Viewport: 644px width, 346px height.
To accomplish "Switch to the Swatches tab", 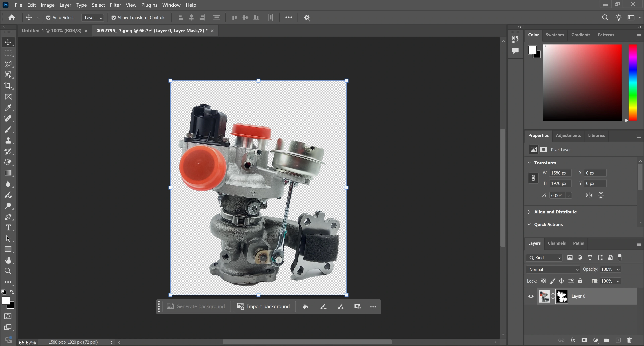I will [555, 35].
